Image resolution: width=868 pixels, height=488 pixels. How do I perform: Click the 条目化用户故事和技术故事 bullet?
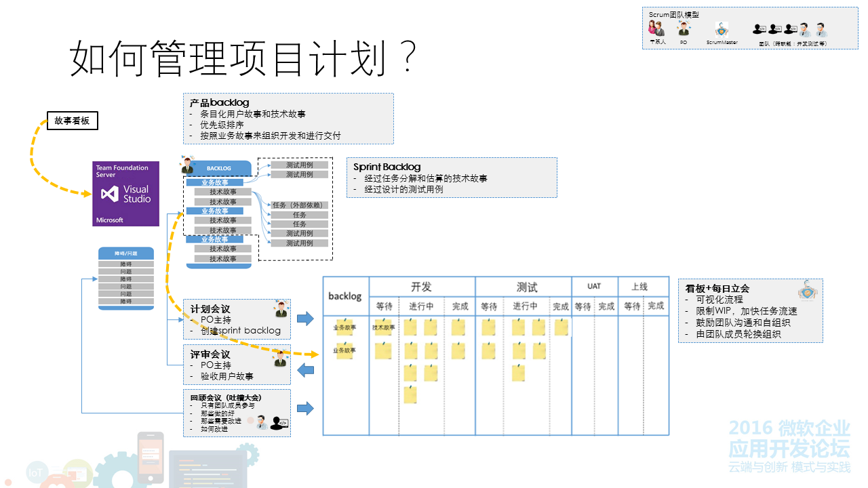(254, 115)
